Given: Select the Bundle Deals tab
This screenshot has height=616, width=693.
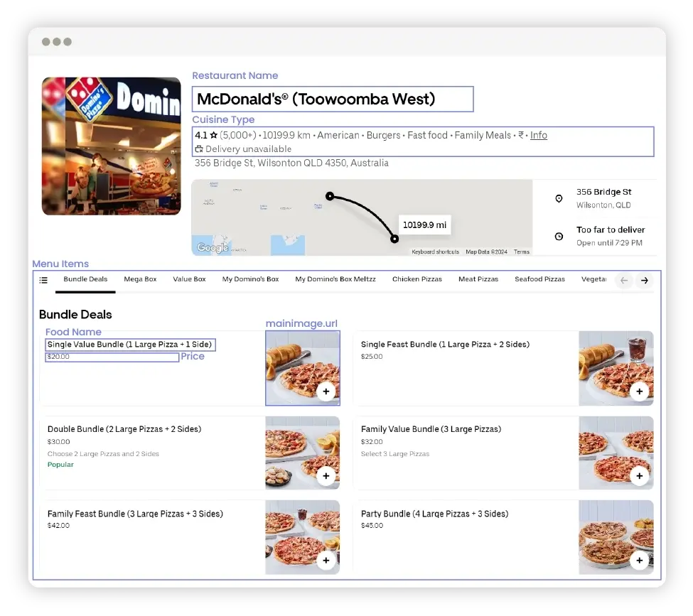Looking at the screenshot, I should 85,279.
